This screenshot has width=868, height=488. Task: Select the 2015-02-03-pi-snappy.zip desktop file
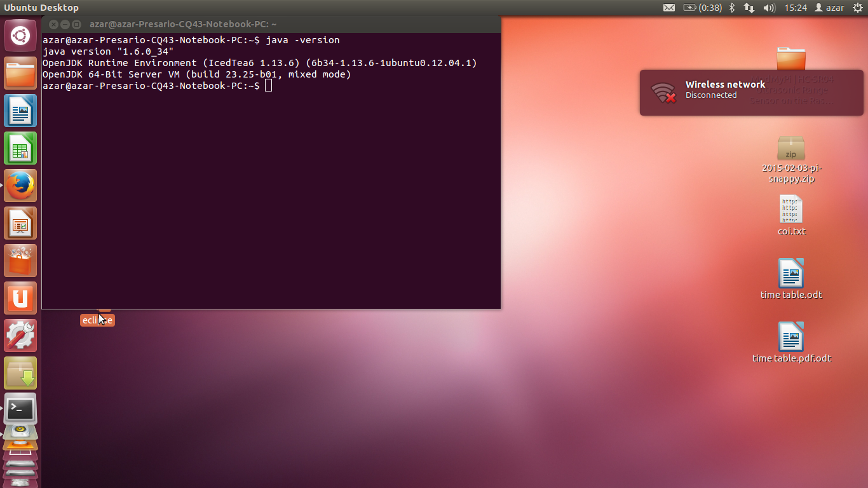coord(791,159)
